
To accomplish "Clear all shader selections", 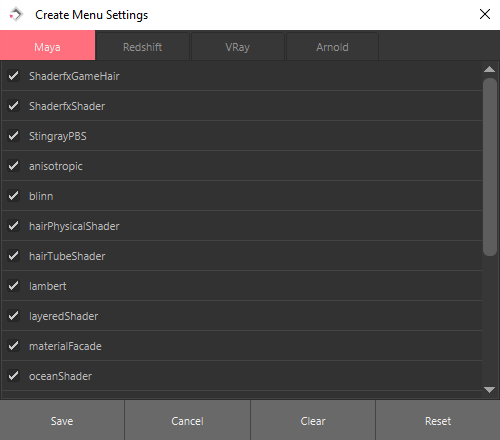I will pos(313,421).
